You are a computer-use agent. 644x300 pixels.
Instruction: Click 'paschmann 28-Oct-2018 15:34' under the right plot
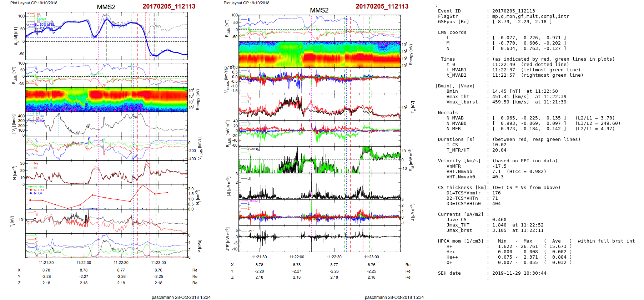(x=394, y=297)
